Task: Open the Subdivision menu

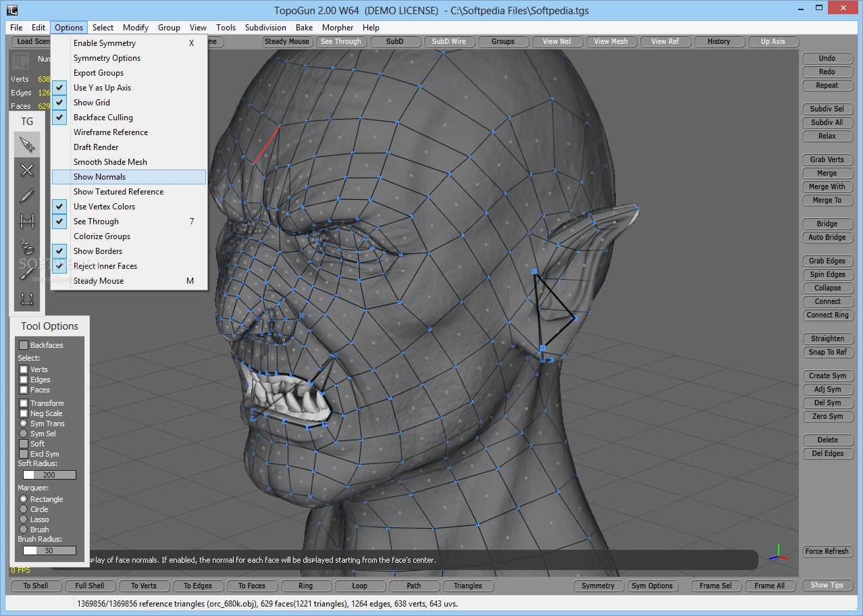Action: [265, 28]
